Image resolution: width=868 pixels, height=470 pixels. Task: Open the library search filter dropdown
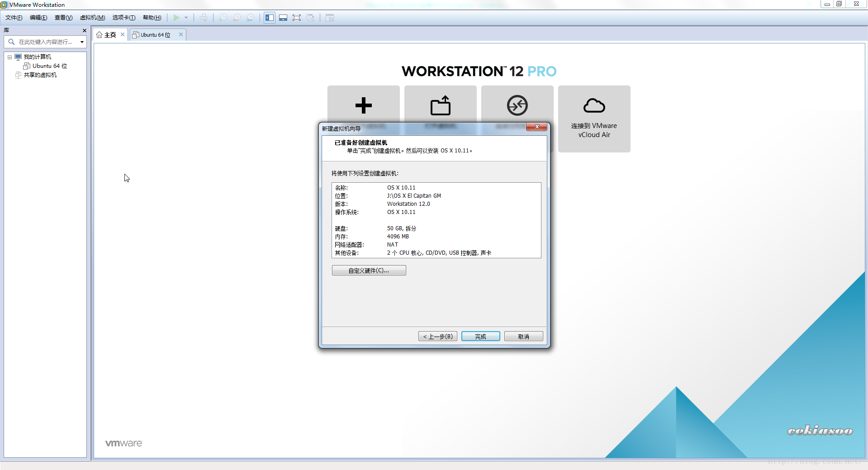coord(82,42)
